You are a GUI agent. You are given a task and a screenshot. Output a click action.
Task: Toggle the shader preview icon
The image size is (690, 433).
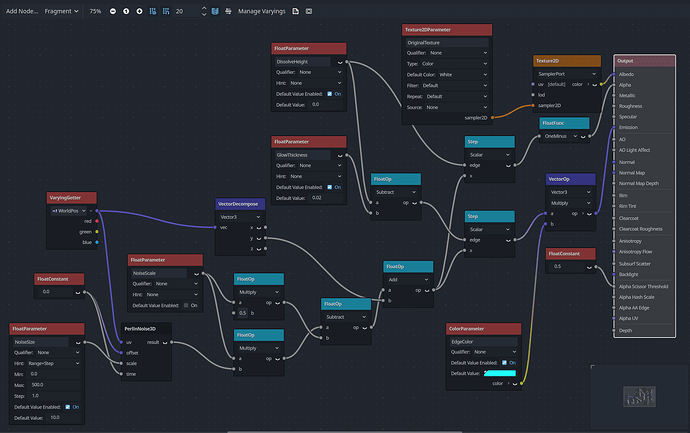coord(309,11)
